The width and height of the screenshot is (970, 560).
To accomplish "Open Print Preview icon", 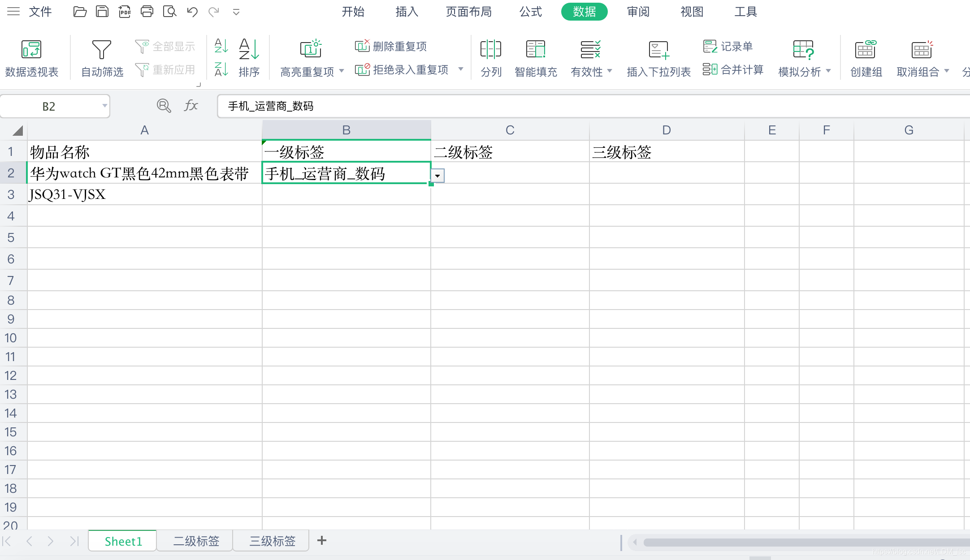I will [x=169, y=12].
